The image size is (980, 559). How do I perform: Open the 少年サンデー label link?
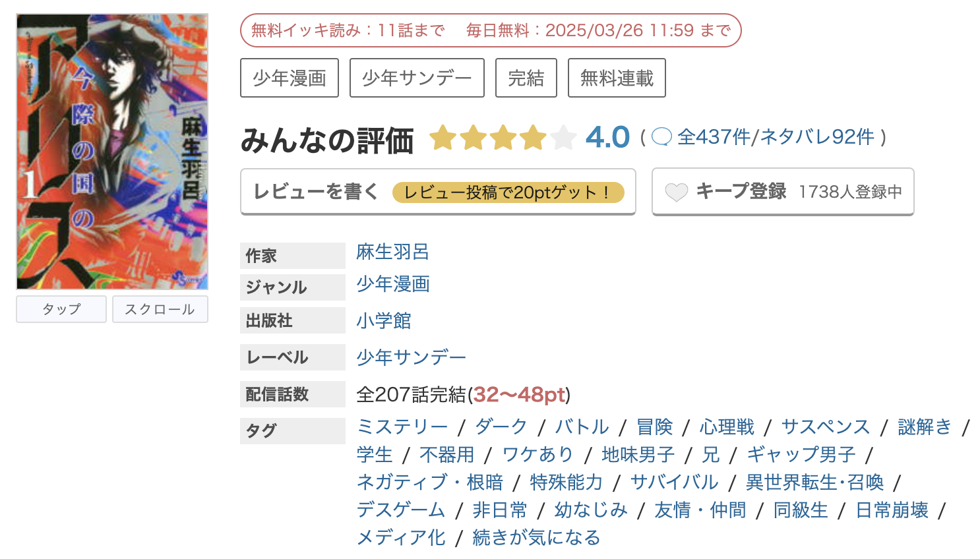410,357
